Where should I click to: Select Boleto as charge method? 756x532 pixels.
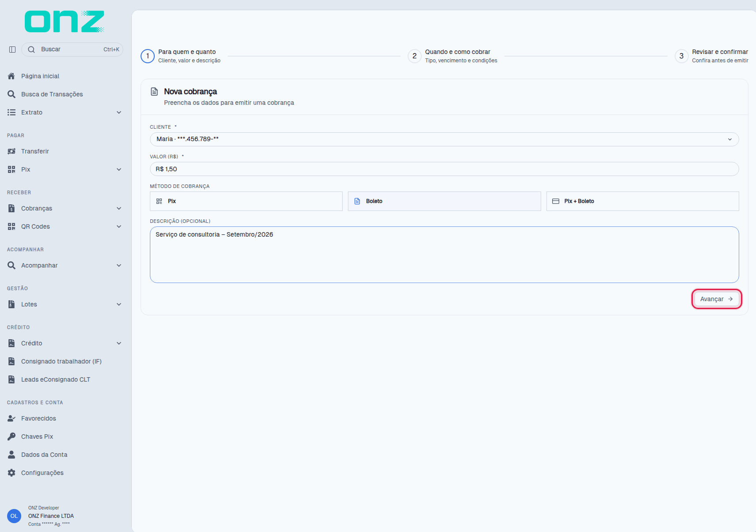coord(444,201)
